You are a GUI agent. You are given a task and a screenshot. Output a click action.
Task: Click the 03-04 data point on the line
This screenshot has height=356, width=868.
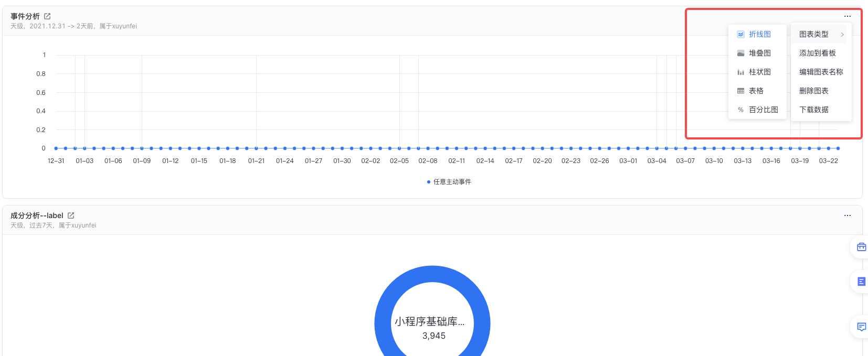coord(657,148)
